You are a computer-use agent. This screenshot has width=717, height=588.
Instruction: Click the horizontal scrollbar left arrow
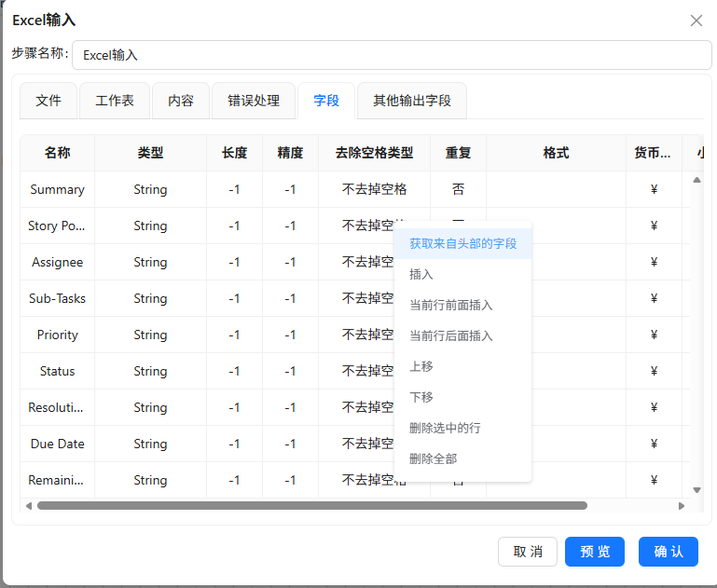[29, 506]
